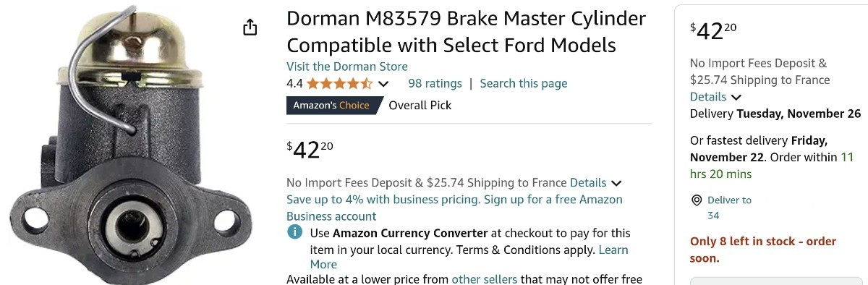868x285 pixels.
Task: Click the 4.4 rating number
Action: pyautogui.click(x=294, y=83)
